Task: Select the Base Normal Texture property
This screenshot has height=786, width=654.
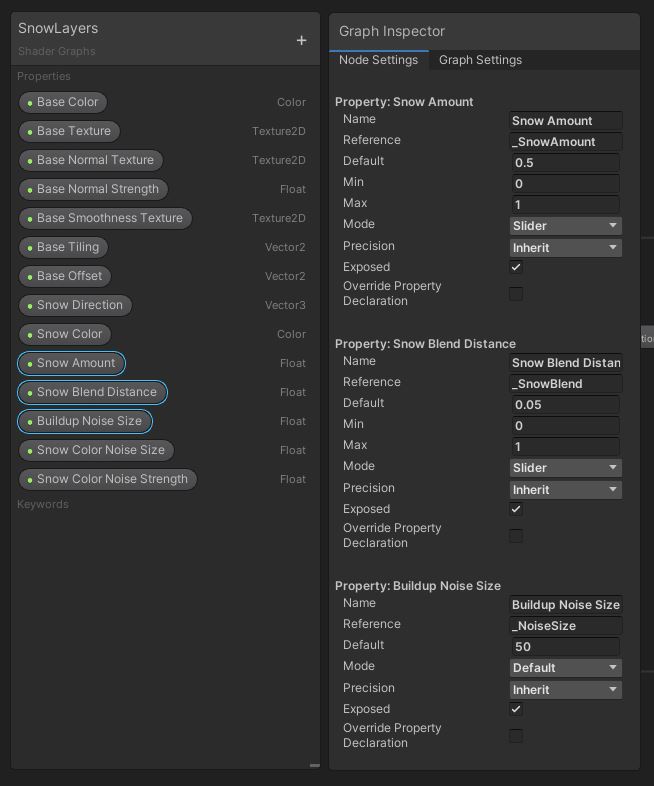Action: [x=90, y=160]
